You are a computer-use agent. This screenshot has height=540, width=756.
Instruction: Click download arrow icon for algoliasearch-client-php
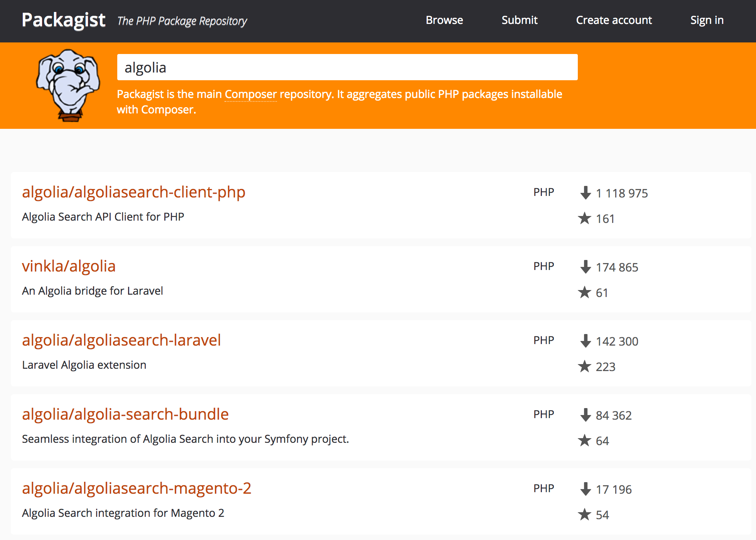586,192
